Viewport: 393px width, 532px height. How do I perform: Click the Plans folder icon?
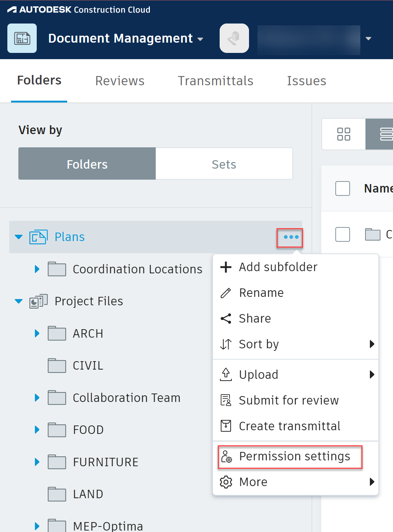pos(38,237)
